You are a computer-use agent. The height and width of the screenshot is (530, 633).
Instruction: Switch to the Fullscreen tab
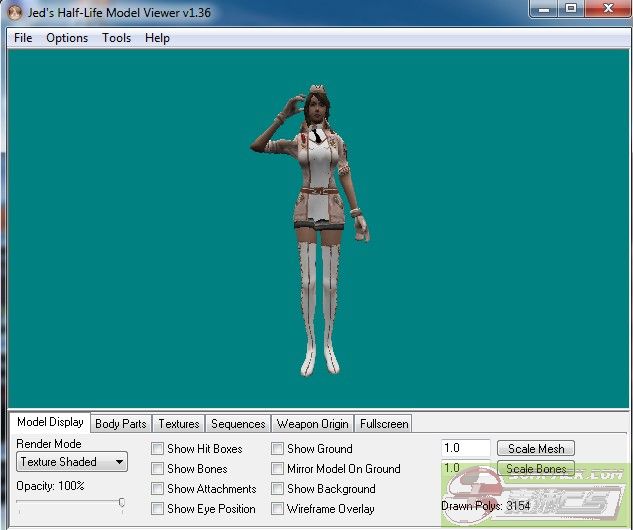[384, 424]
